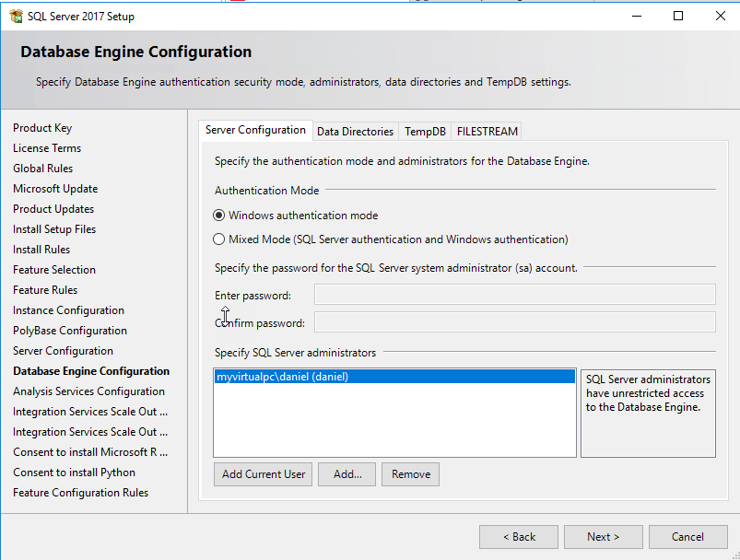Switch to the Data Directories tab

(355, 132)
